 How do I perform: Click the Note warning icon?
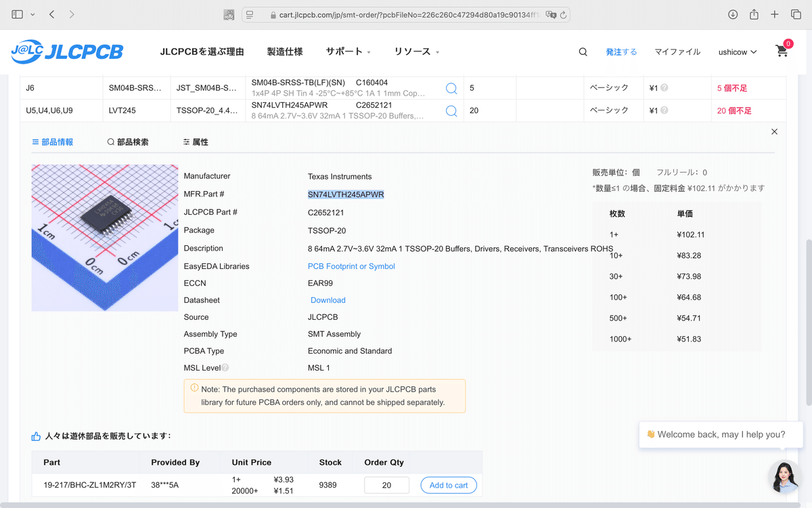pos(194,388)
